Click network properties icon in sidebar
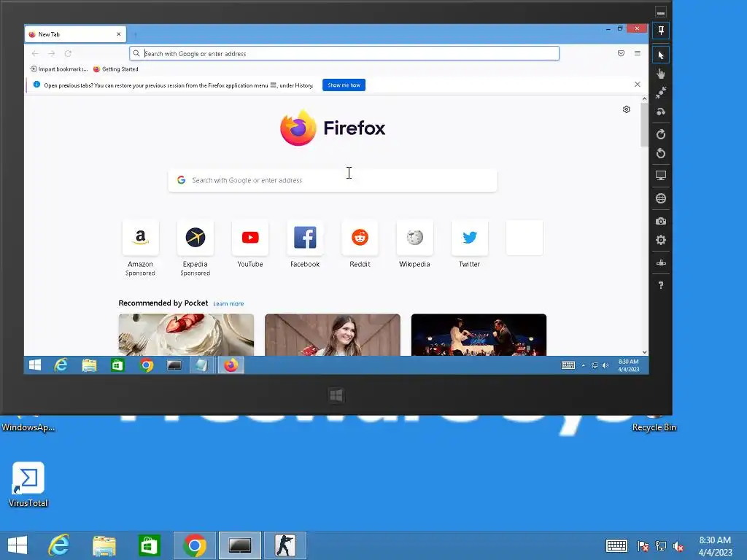The image size is (747, 560). pos(661,262)
